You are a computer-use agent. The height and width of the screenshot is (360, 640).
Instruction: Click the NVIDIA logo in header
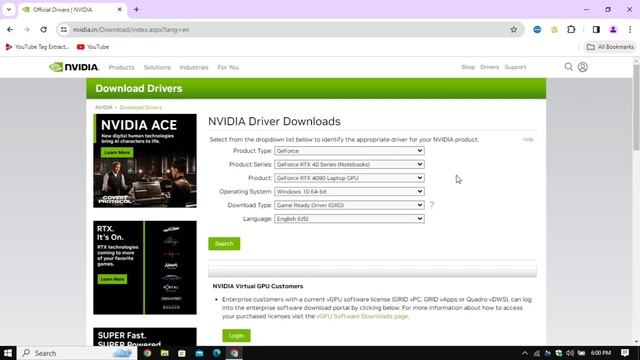(x=74, y=67)
